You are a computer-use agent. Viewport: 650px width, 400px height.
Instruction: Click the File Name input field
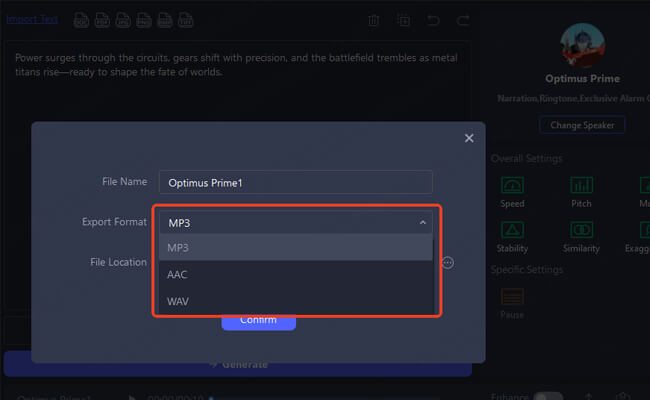click(296, 182)
